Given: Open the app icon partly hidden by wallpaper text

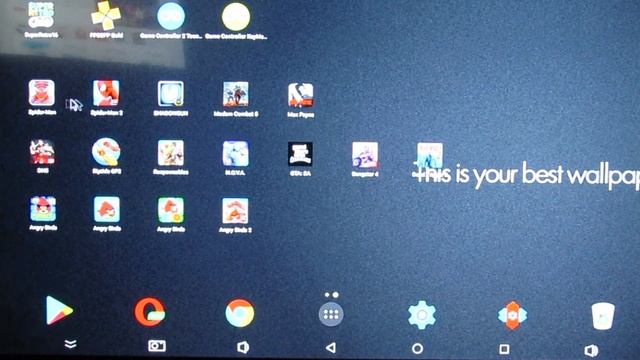Looking at the screenshot, I should [429, 155].
